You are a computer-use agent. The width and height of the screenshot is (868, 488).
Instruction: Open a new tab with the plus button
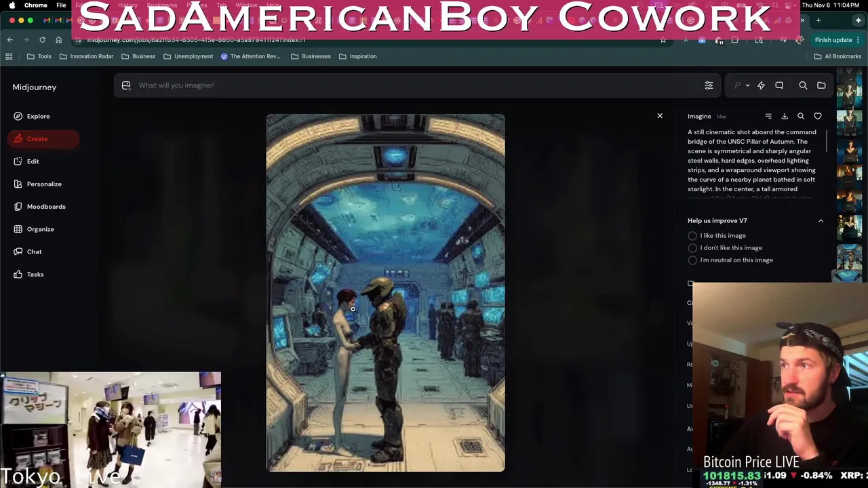tap(818, 20)
